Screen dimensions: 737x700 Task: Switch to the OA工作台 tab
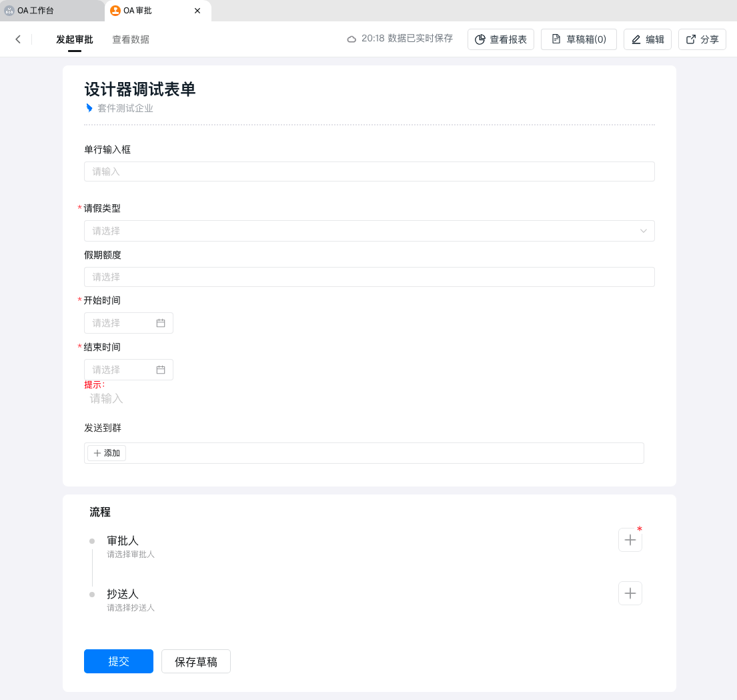pyautogui.click(x=52, y=10)
